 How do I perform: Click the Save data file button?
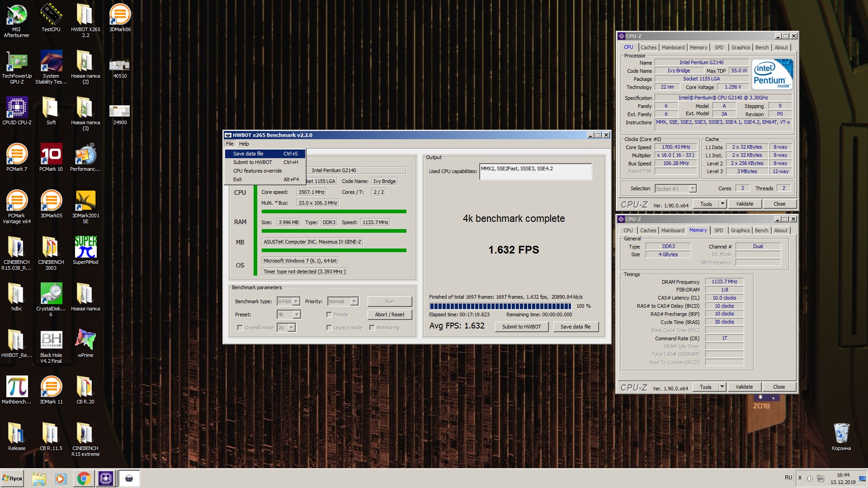pos(576,327)
